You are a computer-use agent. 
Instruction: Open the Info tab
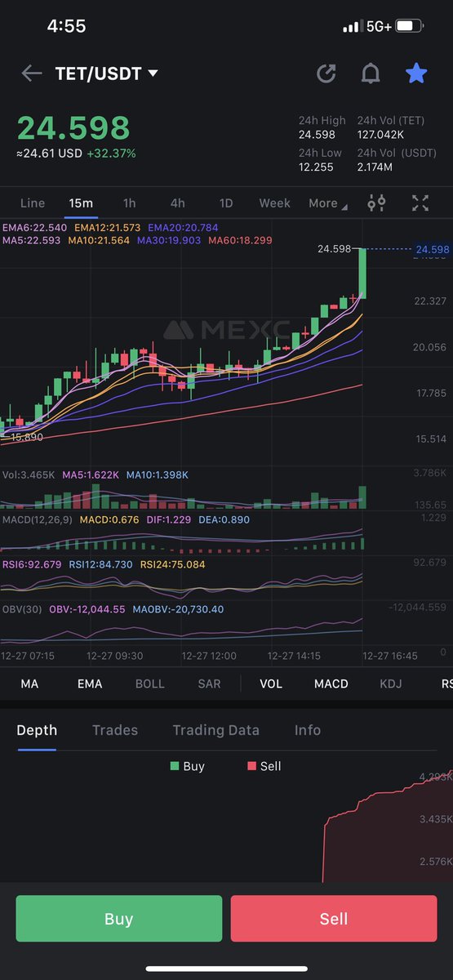pos(308,730)
